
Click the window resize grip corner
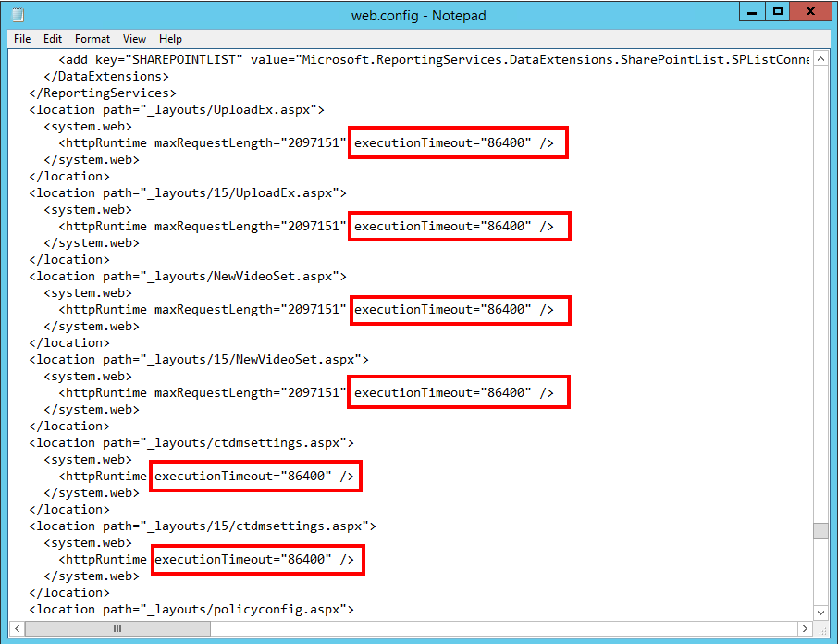(822, 629)
